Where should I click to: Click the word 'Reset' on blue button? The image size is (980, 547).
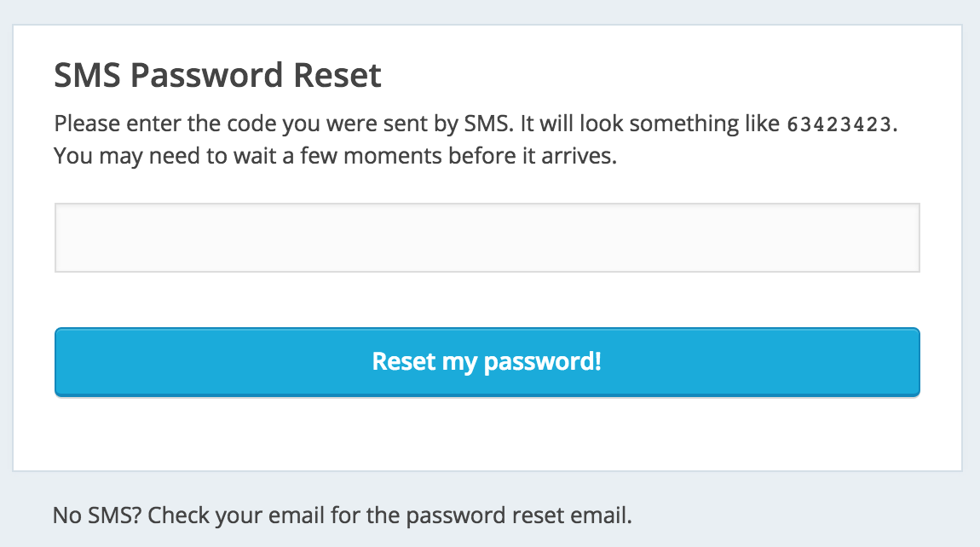(x=404, y=361)
